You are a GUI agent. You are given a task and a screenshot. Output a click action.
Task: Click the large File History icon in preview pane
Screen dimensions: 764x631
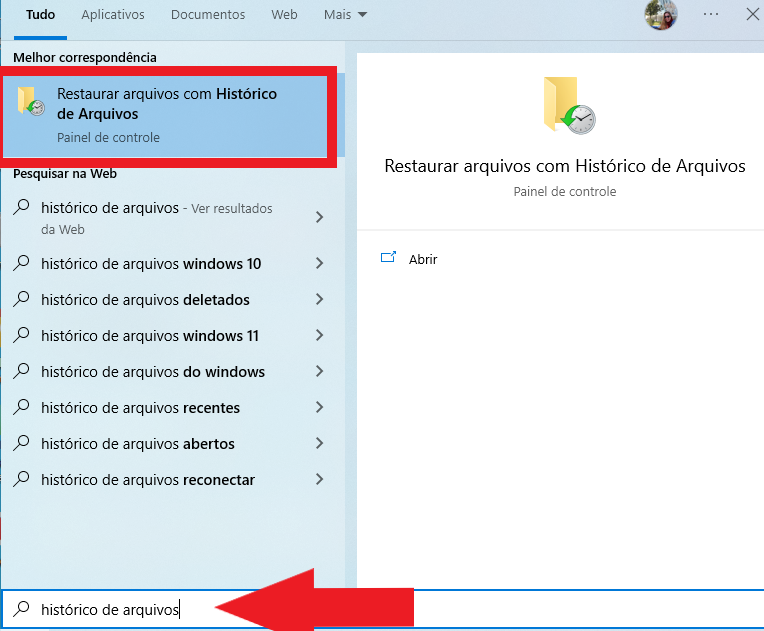click(x=570, y=105)
